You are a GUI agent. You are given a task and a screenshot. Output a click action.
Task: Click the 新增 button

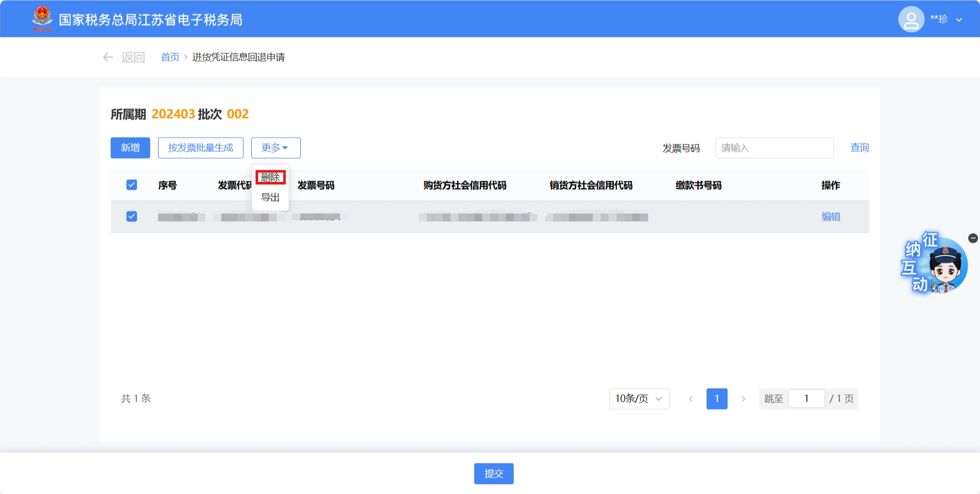coord(130,148)
